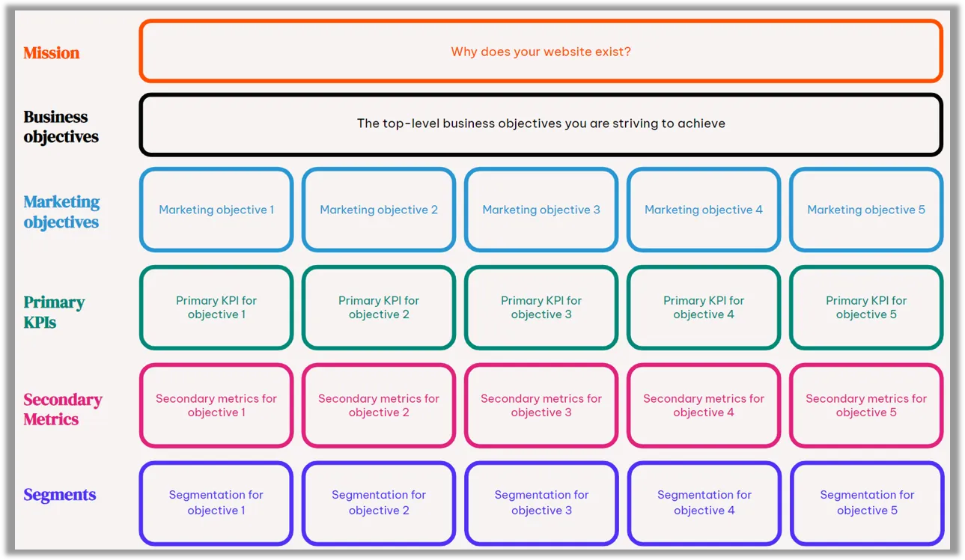Click the Segments row label
Screen dimensions: 965x560
60,495
